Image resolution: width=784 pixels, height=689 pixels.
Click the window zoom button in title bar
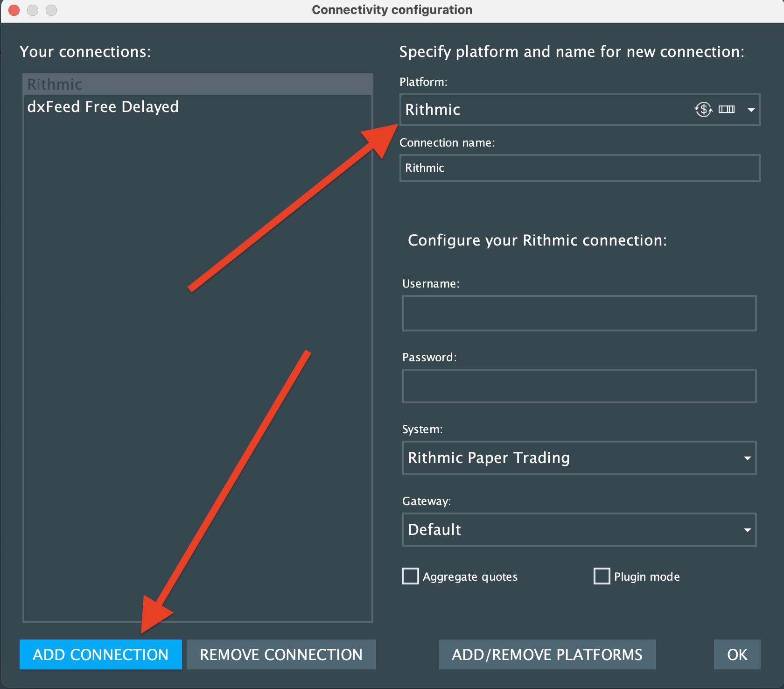pyautogui.click(x=51, y=10)
